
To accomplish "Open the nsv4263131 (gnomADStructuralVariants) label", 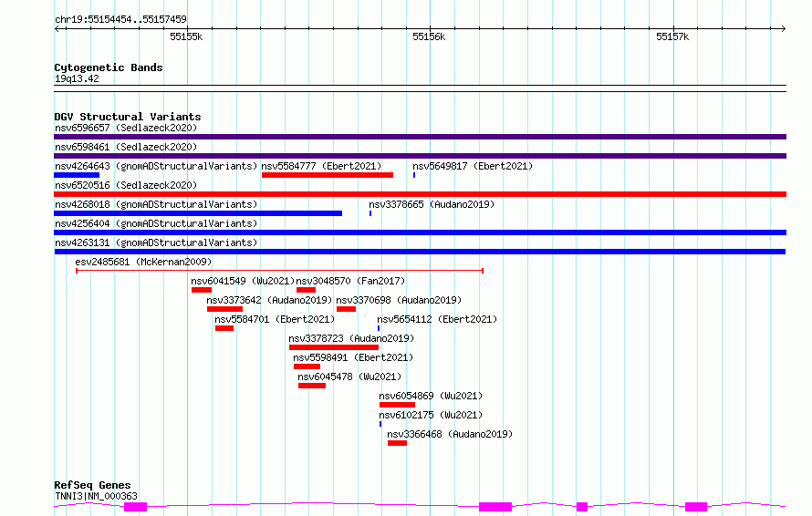I will (156, 243).
